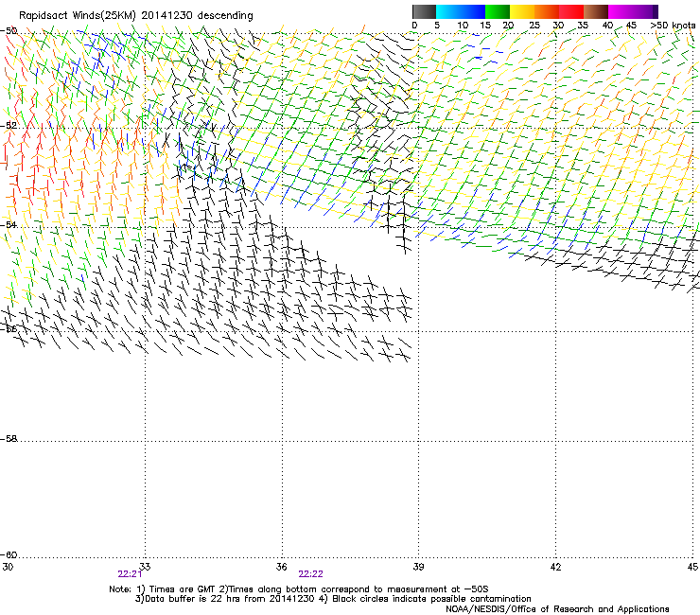
Task: Click the longitude label '36'
Action: click(282, 567)
